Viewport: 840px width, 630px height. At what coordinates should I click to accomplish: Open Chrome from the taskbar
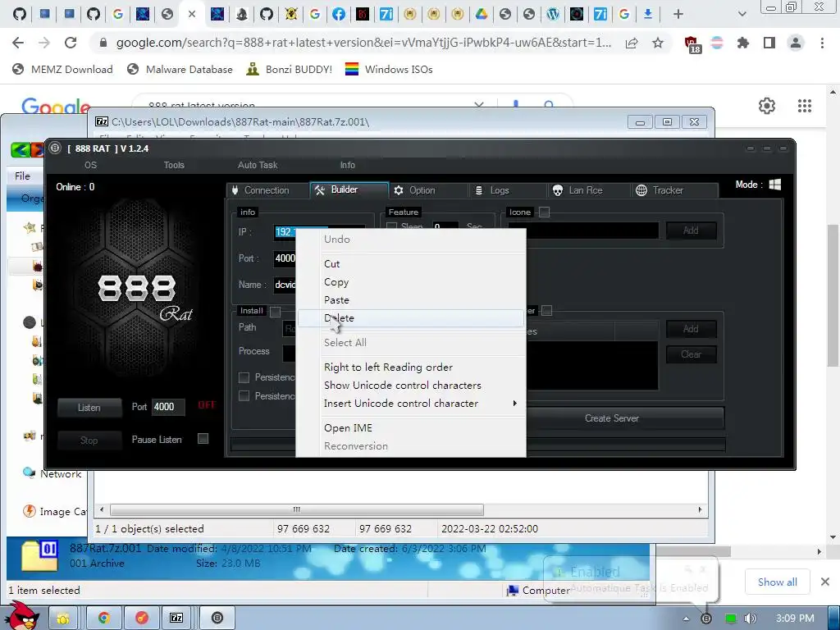[103, 618]
